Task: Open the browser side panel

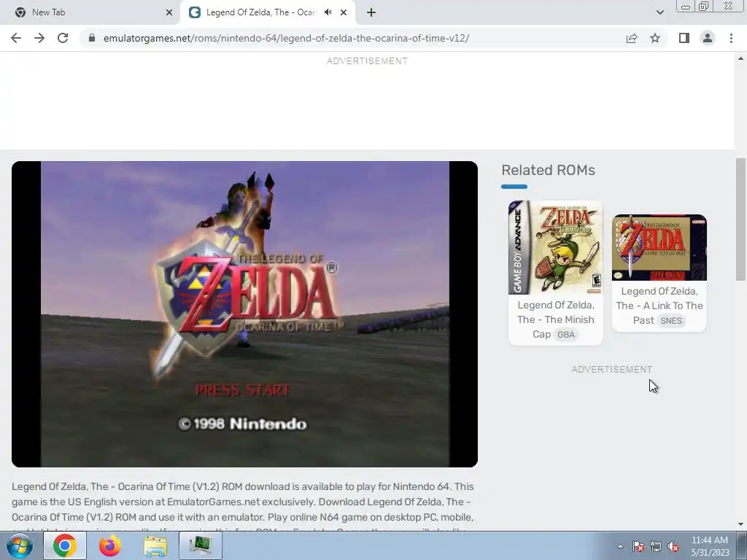Action: tap(684, 38)
